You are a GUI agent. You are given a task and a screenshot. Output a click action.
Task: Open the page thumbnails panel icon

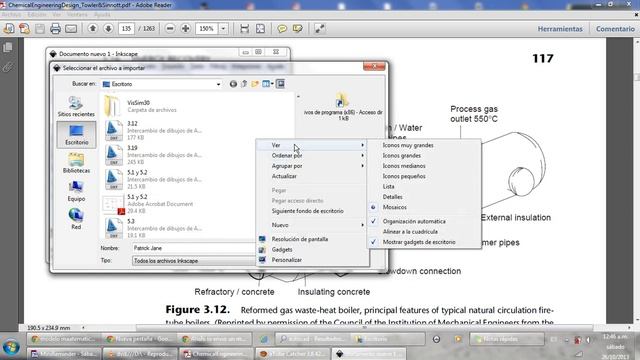coord(8,47)
